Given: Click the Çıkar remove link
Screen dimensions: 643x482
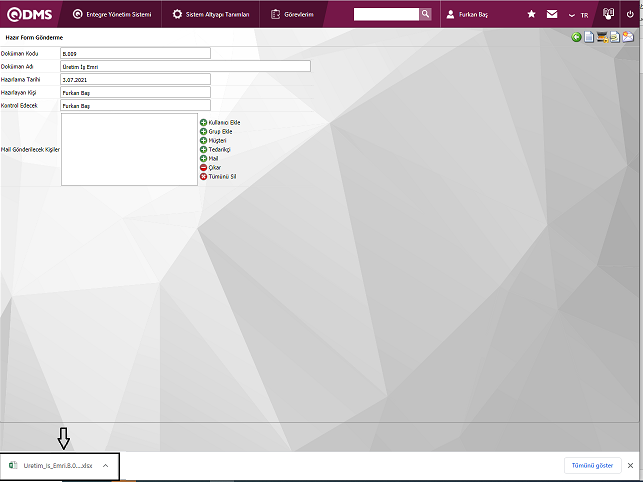Looking at the screenshot, I should (x=214, y=167).
